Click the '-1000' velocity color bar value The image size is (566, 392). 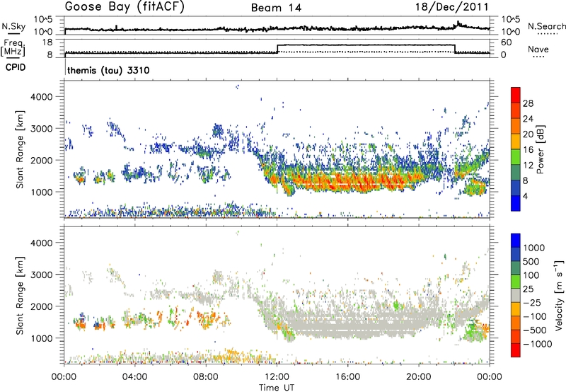click(538, 344)
